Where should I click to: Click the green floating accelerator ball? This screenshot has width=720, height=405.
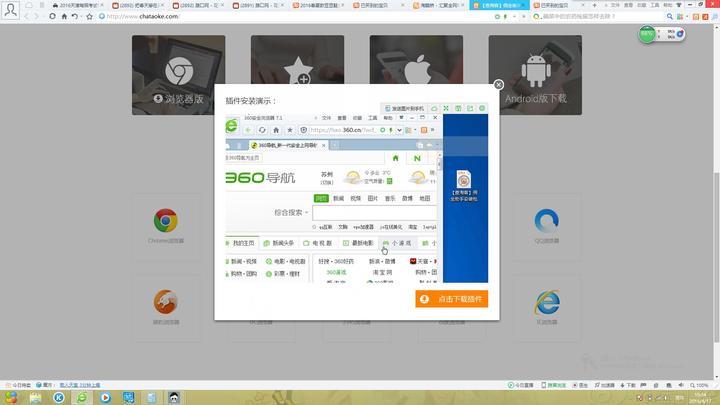(647, 34)
